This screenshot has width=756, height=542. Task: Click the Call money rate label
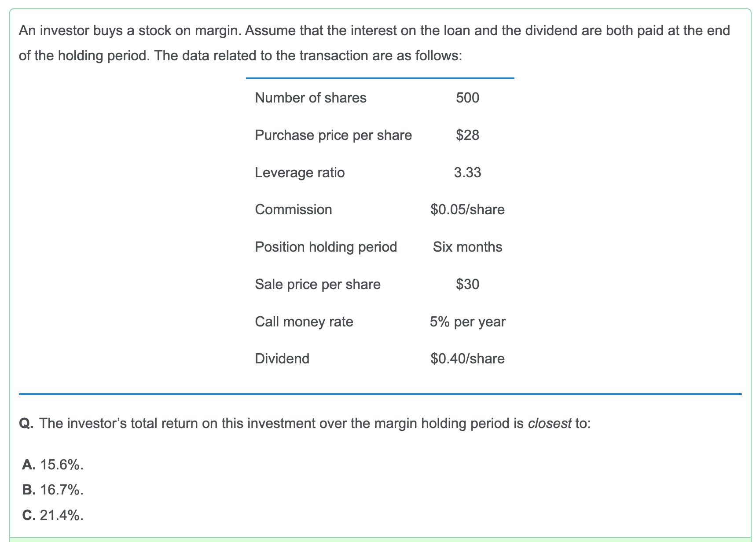pos(304,321)
